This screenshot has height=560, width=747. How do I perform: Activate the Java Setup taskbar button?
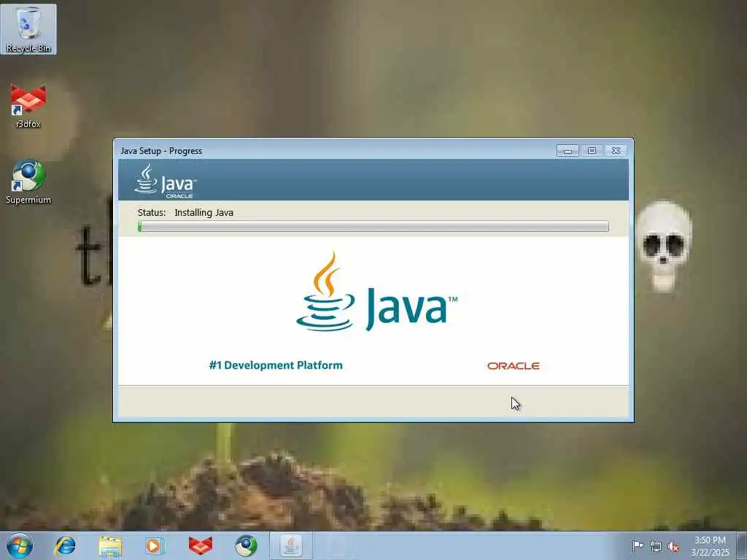point(291,545)
